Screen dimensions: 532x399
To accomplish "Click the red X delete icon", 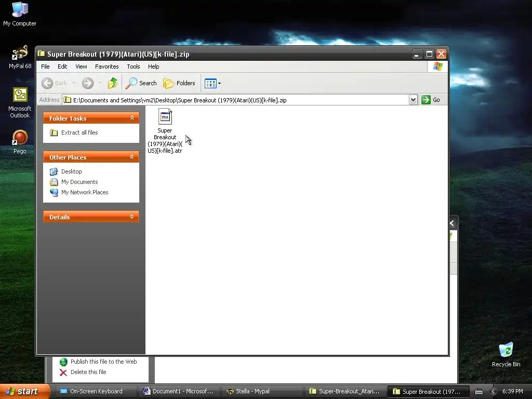I will click(63, 373).
